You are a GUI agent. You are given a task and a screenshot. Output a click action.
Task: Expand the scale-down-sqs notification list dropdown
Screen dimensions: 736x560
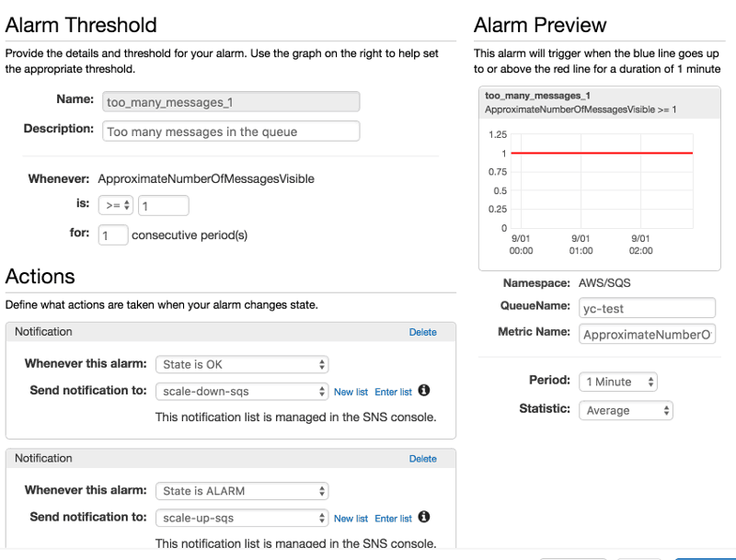(241, 391)
